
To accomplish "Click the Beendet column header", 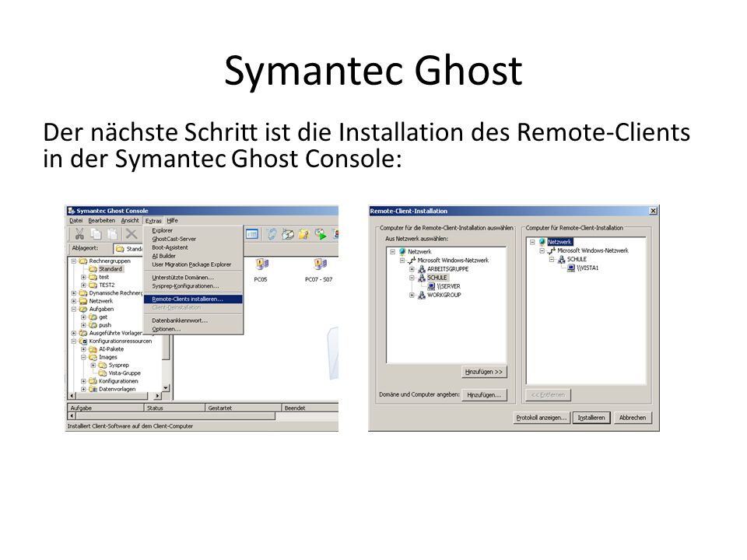I will tap(310, 408).
